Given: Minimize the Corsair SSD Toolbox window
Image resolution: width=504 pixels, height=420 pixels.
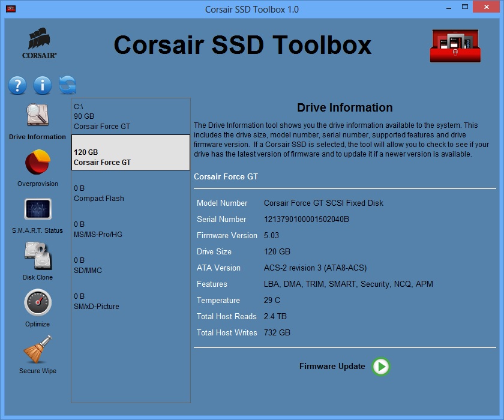Looking at the screenshot, I should click(x=449, y=7).
